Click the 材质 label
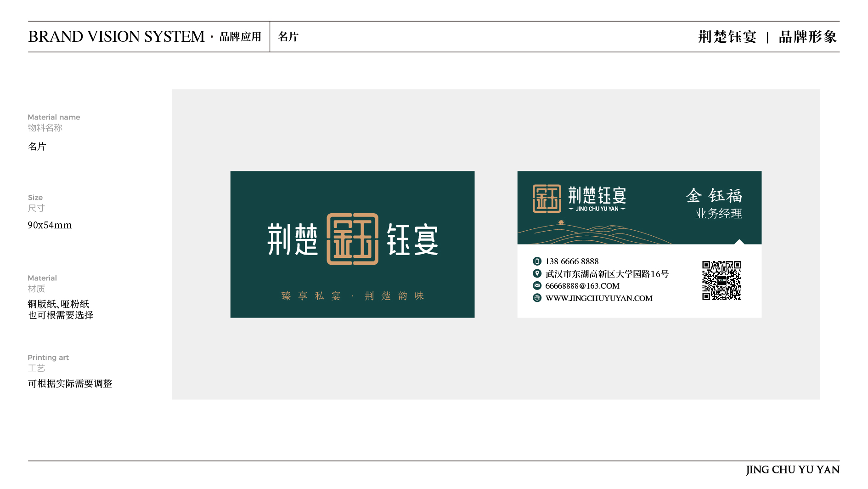 coord(36,289)
